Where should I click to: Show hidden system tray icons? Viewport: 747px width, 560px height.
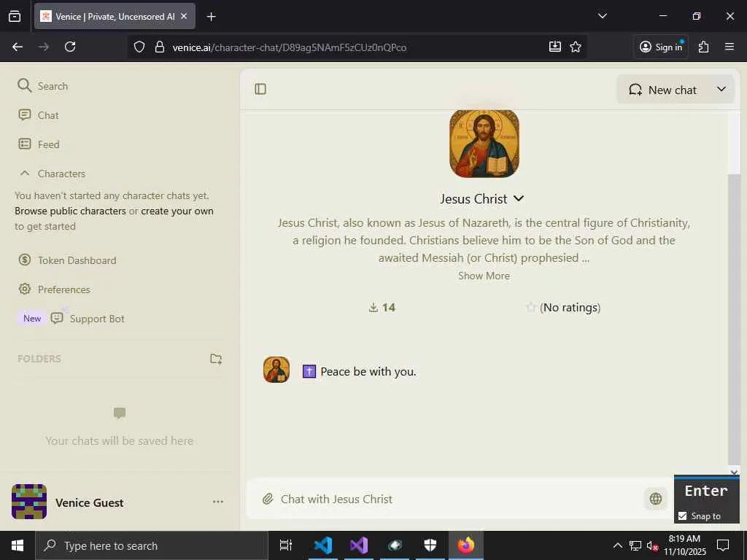[617, 545]
